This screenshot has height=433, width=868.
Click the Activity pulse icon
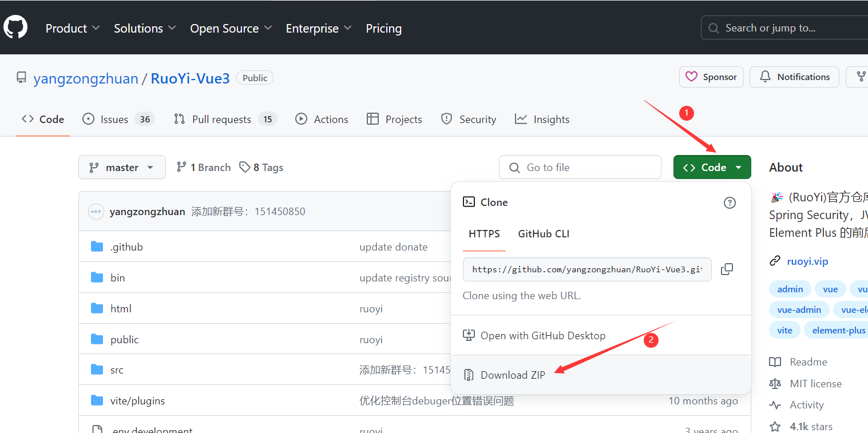point(775,404)
